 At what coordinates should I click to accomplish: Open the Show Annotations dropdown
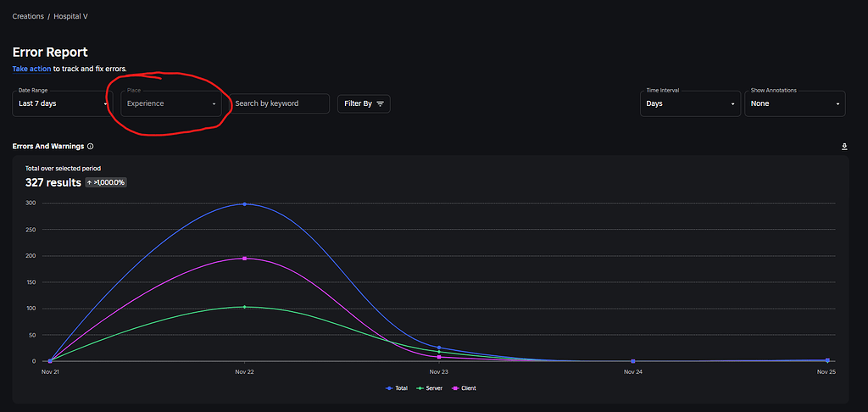point(795,103)
